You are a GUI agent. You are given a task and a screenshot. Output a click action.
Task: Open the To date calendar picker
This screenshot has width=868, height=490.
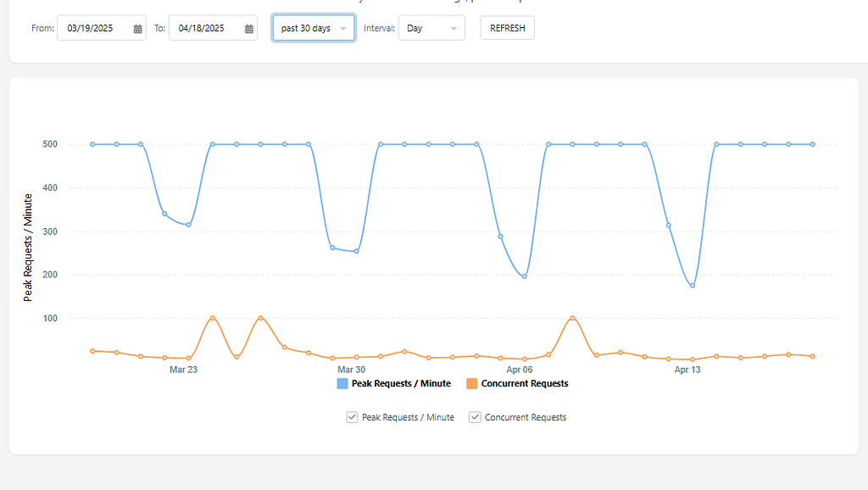[248, 28]
